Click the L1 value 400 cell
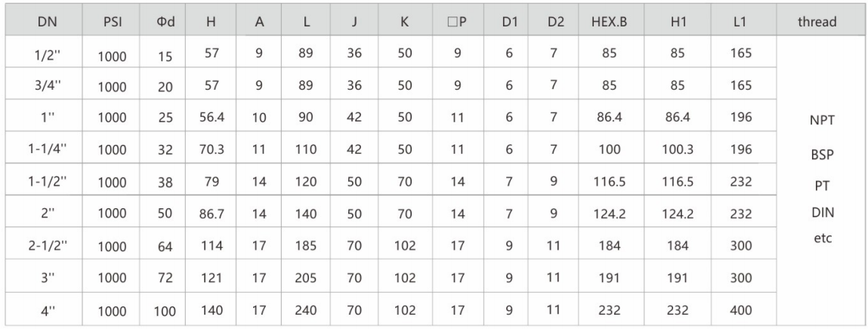The height and width of the screenshot is (329, 868). click(740, 310)
